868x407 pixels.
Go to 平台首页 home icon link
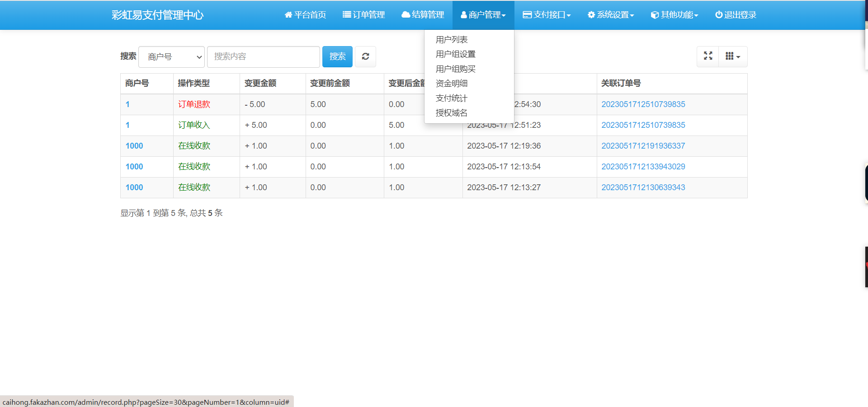[x=305, y=15]
